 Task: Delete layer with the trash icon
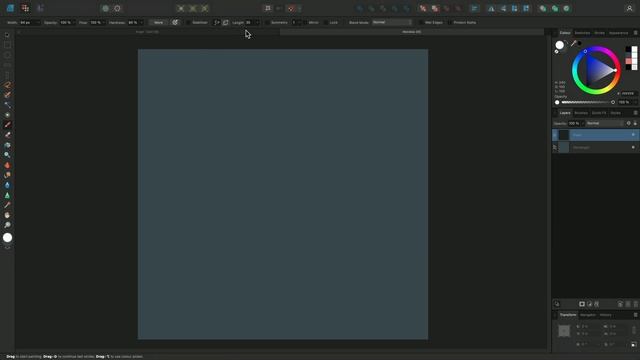(x=635, y=304)
